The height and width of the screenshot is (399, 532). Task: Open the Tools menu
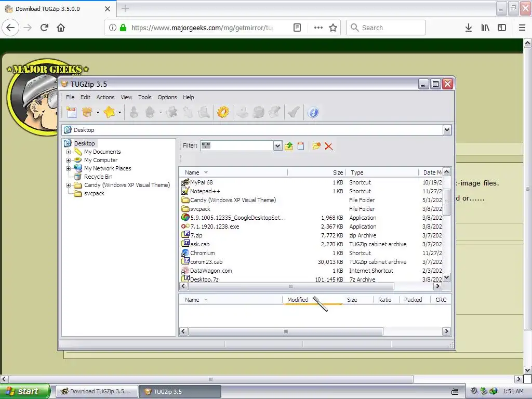[144, 97]
